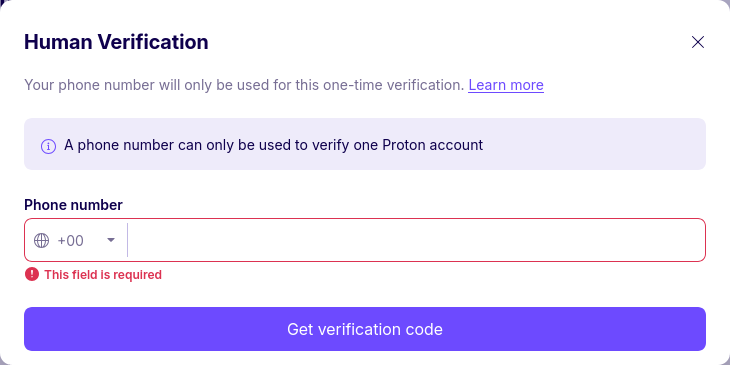
Task: Expand the country code dropdown arrow
Action: pos(111,240)
